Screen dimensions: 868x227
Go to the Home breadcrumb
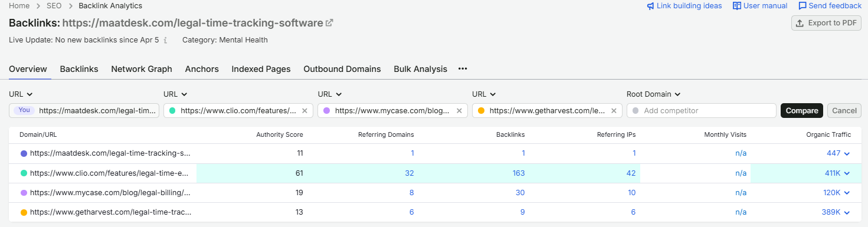coord(19,6)
